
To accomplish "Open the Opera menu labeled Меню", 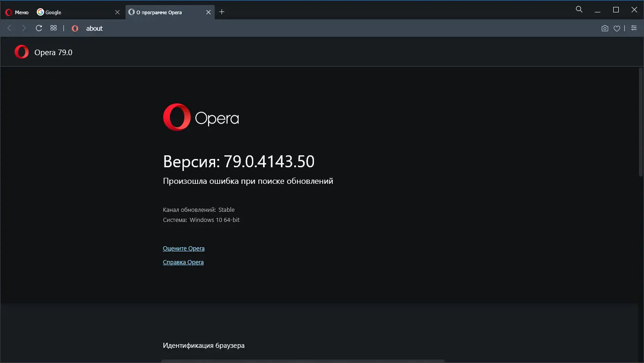I will 17,12.
